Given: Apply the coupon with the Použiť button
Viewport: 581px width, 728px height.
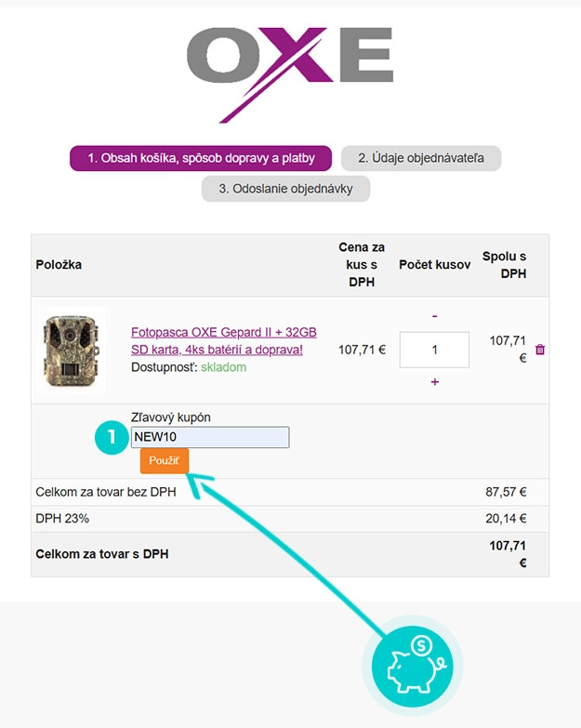Looking at the screenshot, I should click(x=165, y=460).
